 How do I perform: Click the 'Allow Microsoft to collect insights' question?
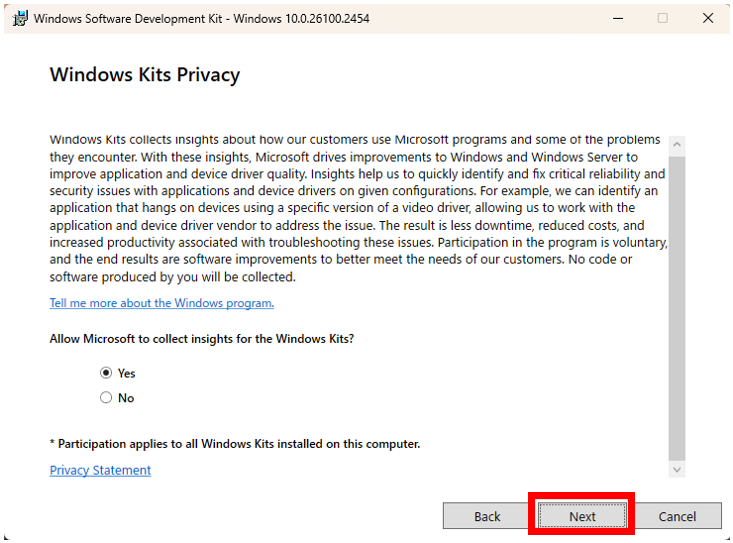click(x=201, y=339)
